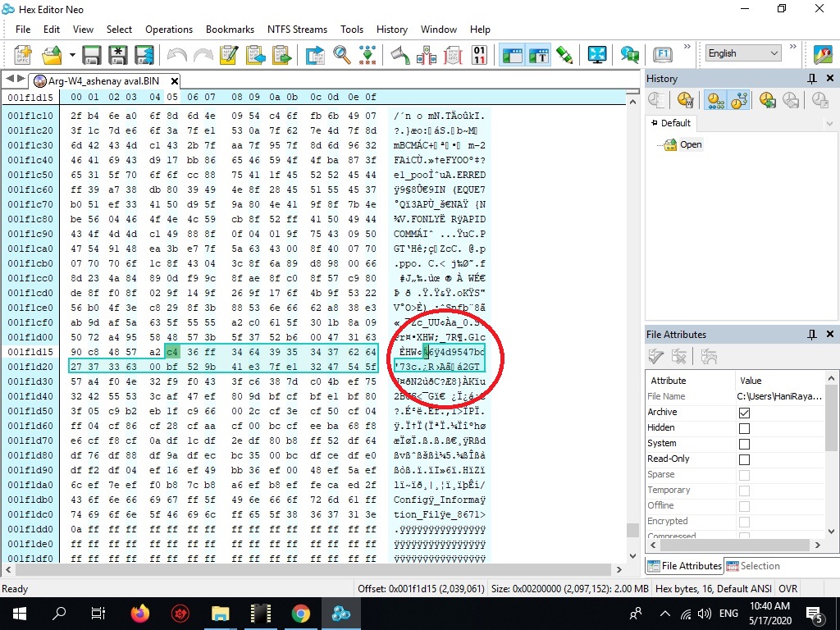Pin the History panel
Image resolution: width=840 pixels, height=630 pixels.
(x=812, y=79)
